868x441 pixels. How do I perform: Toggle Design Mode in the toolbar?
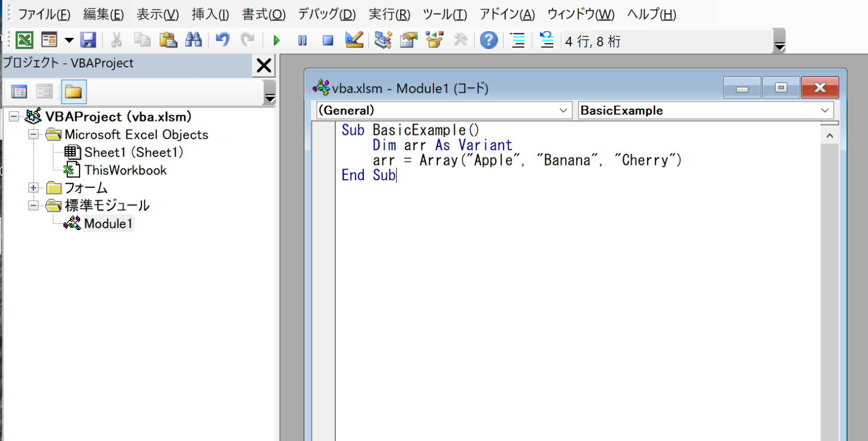coord(354,40)
